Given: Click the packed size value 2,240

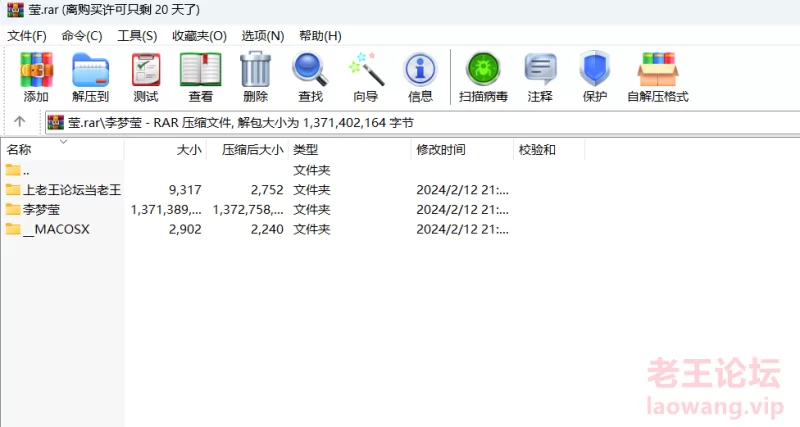Looking at the screenshot, I should coord(267,230).
